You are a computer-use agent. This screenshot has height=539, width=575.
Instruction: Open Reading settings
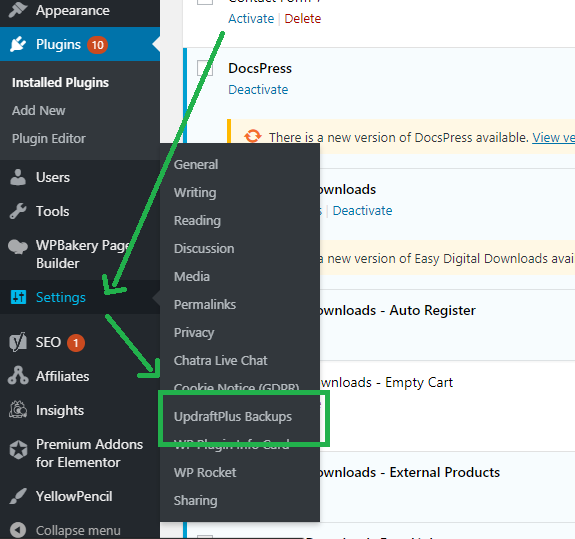(197, 221)
